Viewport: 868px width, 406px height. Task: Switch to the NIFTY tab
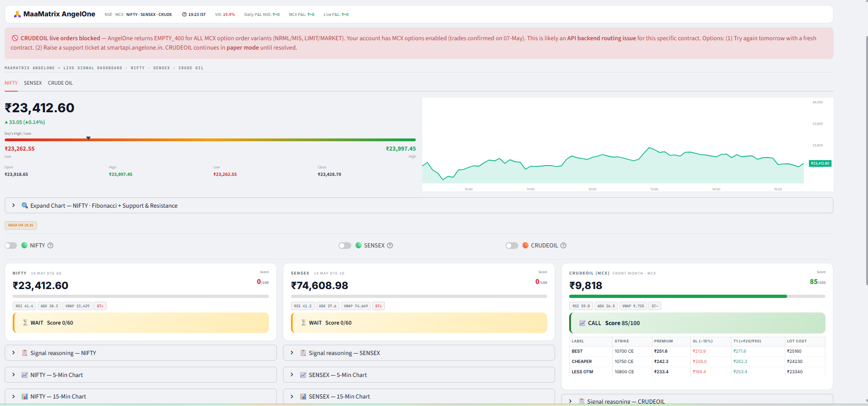(11, 83)
